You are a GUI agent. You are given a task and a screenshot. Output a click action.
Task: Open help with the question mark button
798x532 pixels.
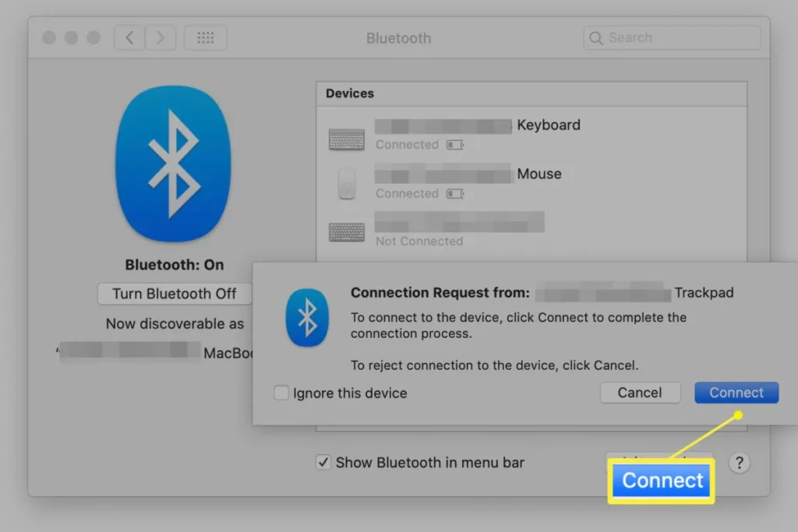[739, 463]
